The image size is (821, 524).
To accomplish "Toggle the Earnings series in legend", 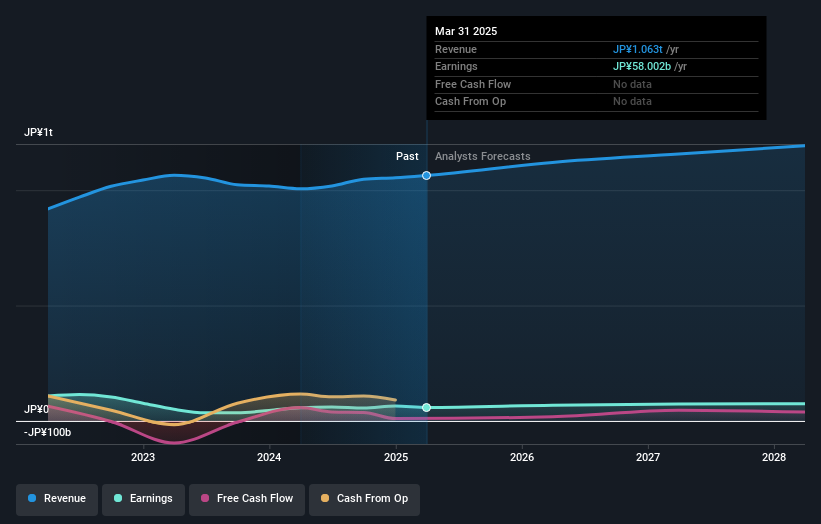I will [x=143, y=499].
